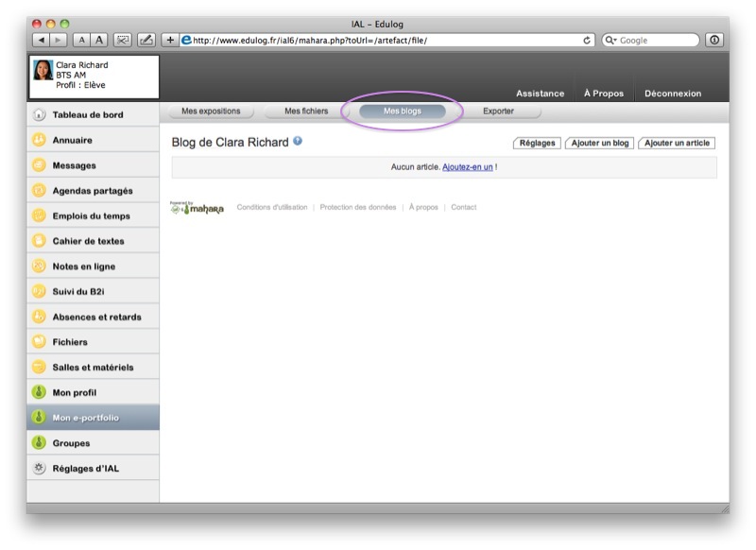The width and height of the screenshot is (756, 550).
Task: Open the Google search engine dropdown
Action: [x=612, y=40]
